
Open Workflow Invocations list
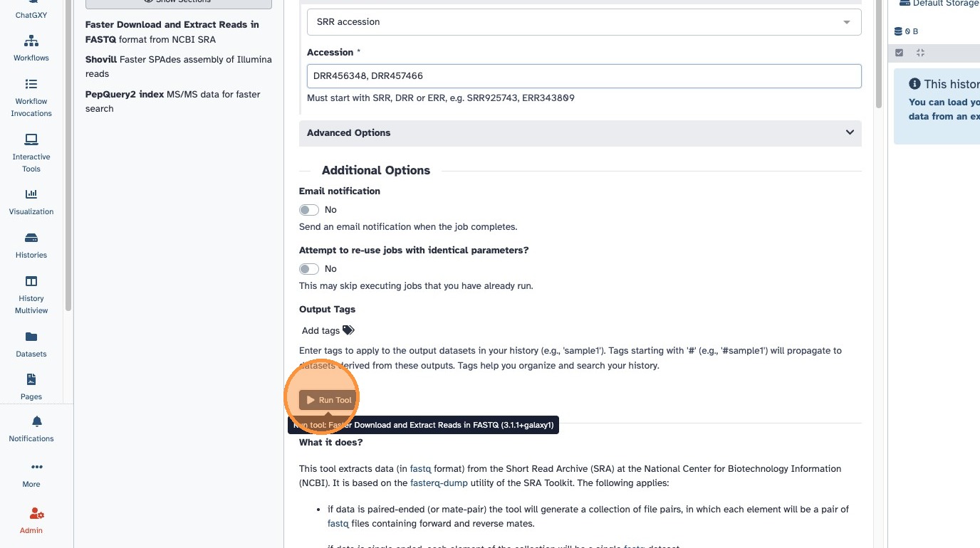click(31, 98)
